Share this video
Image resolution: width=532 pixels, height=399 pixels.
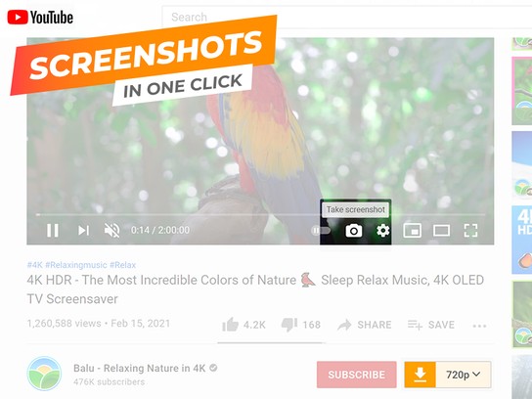[365, 325]
